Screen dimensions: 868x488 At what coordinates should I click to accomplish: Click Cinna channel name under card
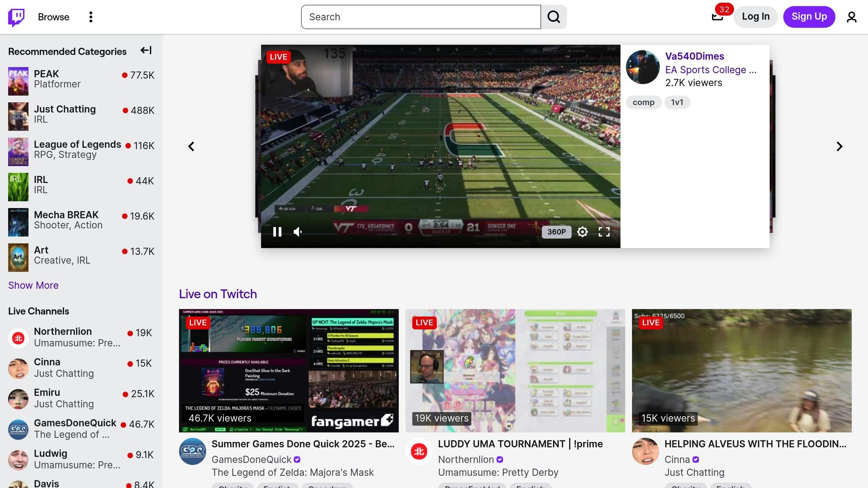[x=677, y=460]
